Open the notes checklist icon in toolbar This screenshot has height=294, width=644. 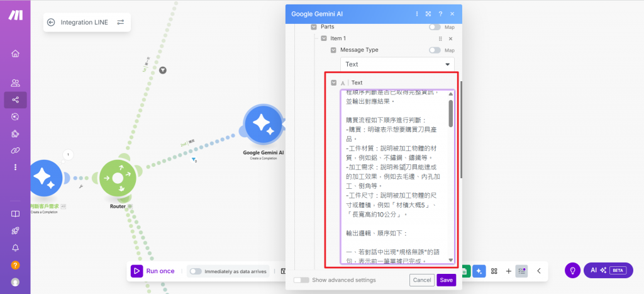tap(521, 271)
